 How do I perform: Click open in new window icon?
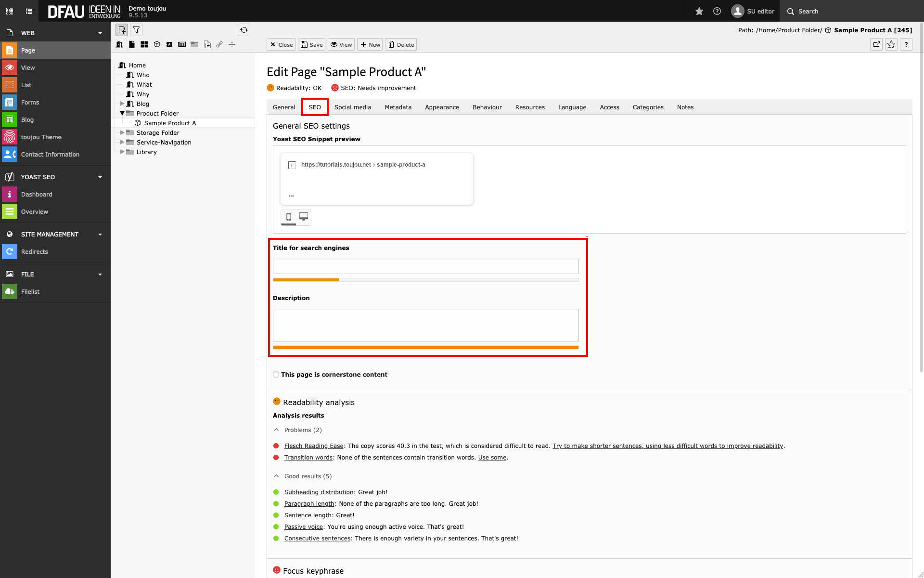point(876,44)
